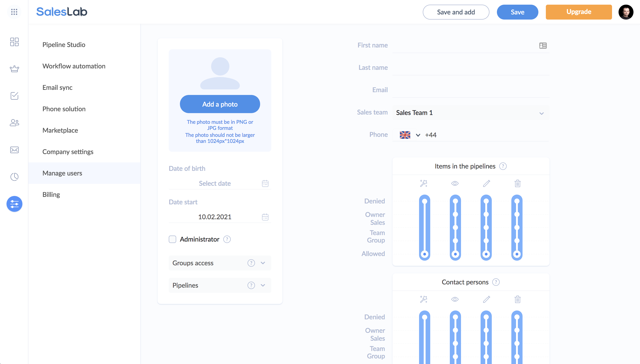This screenshot has width=640, height=364.
Task: Open the edit pencil icon in Items in the pipelines
Action: tap(486, 183)
